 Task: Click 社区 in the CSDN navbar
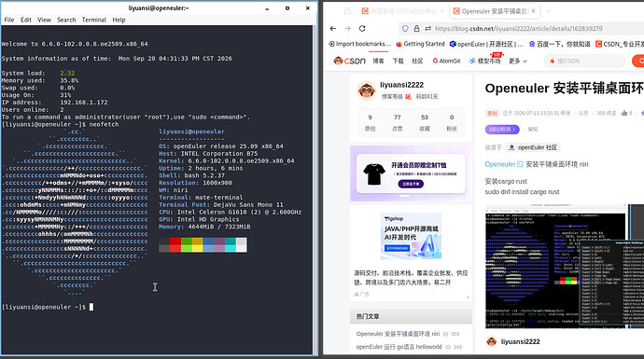(417, 61)
